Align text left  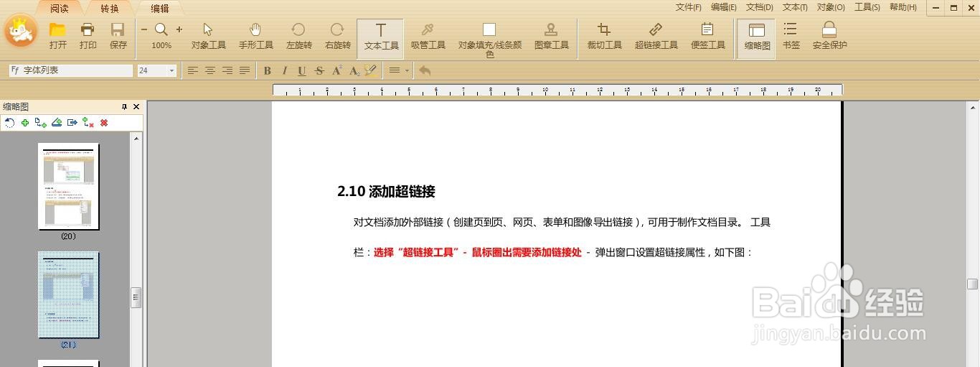(x=192, y=70)
